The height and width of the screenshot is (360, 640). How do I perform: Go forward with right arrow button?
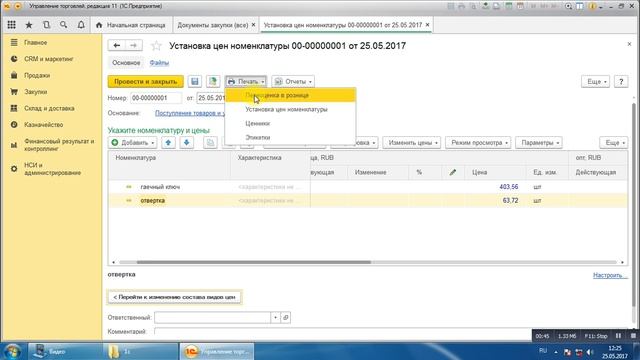133,45
